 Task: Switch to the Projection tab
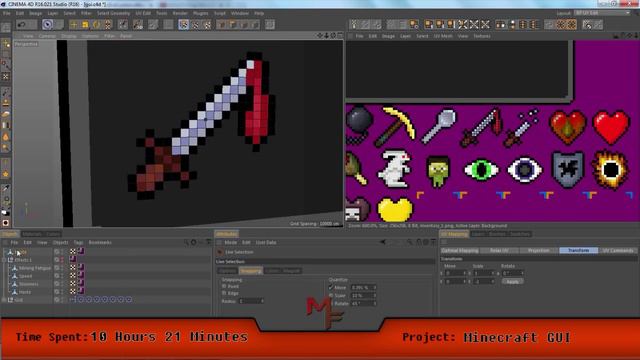[538, 250]
